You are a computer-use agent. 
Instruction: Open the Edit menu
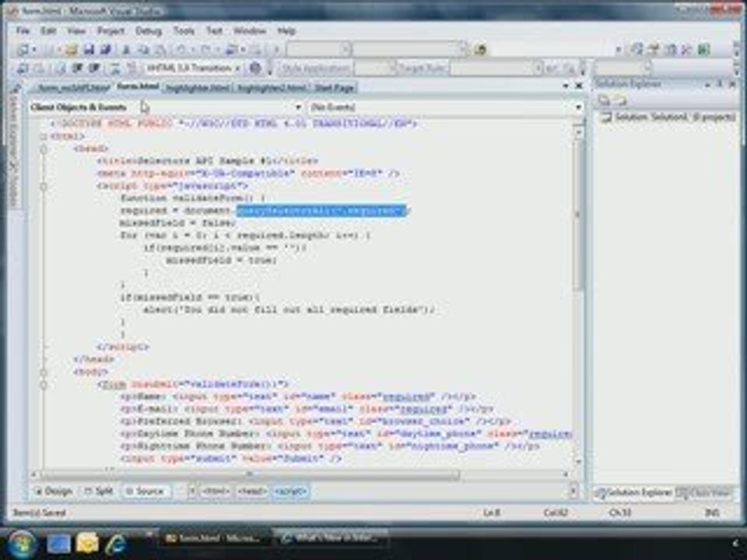coord(48,31)
